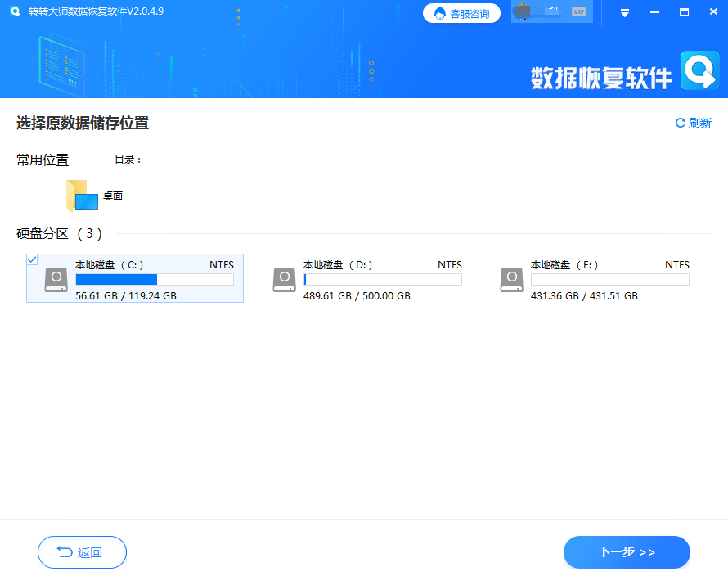Click the E: drive usage bar

(x=610, y=280)
